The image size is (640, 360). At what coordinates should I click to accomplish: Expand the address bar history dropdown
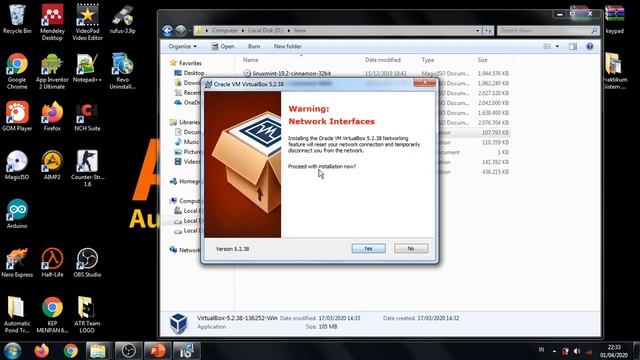click(x=477, y=31)
